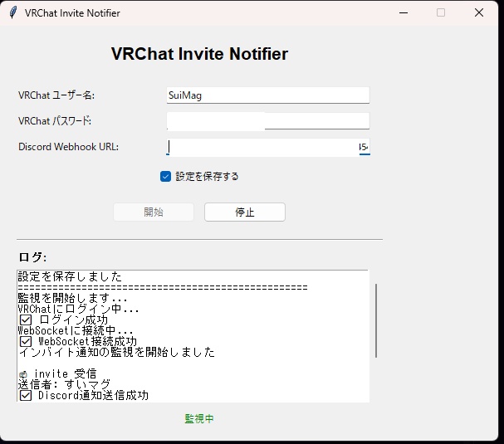
Task: Click the log line VRChatにログイン中...
Action: coord(78,309)
